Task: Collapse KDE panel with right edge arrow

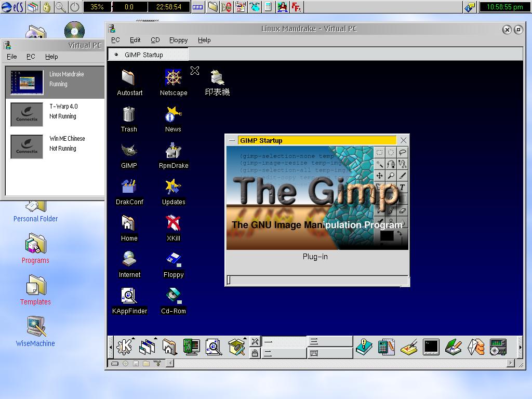Action: pos(520,347)
